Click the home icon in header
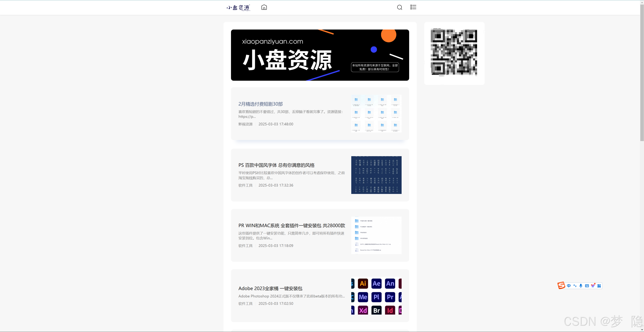This screenshot has height=332, width=644. 264,7
